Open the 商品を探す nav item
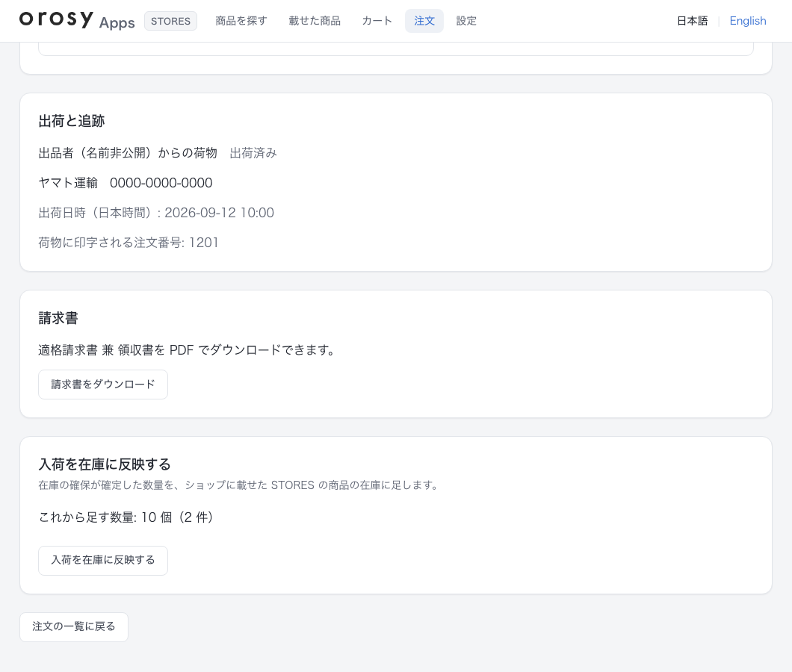This screenshot has height=672, width=792. [241, 21]
